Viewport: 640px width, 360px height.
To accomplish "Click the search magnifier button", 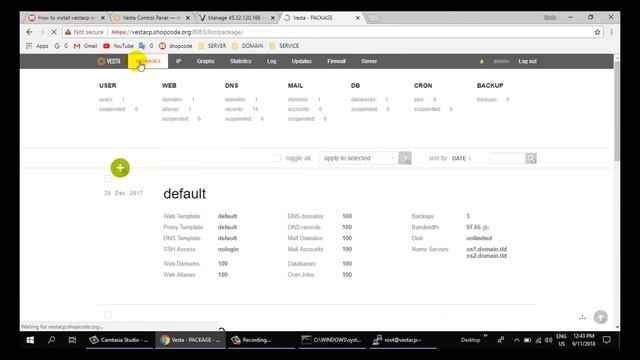I will pyautogui.click(x=531, y=158).
